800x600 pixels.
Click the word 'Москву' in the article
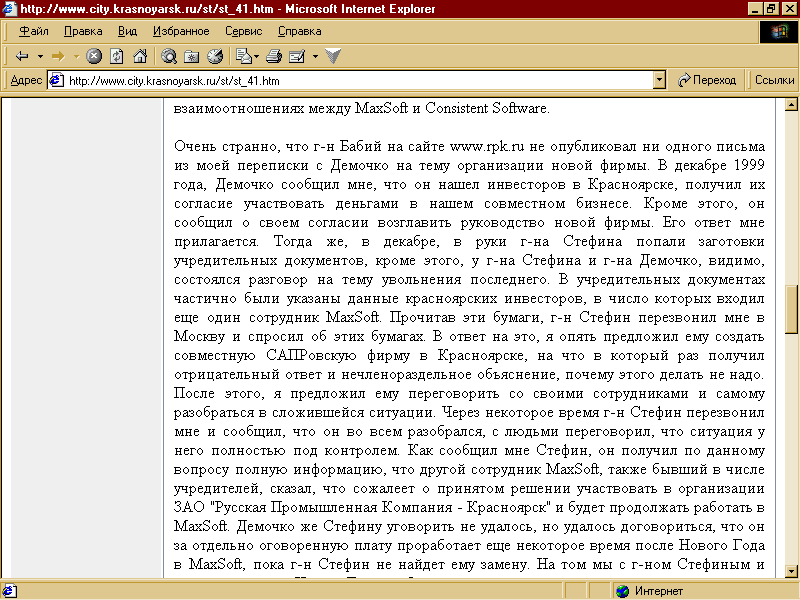tap(199, 337)
